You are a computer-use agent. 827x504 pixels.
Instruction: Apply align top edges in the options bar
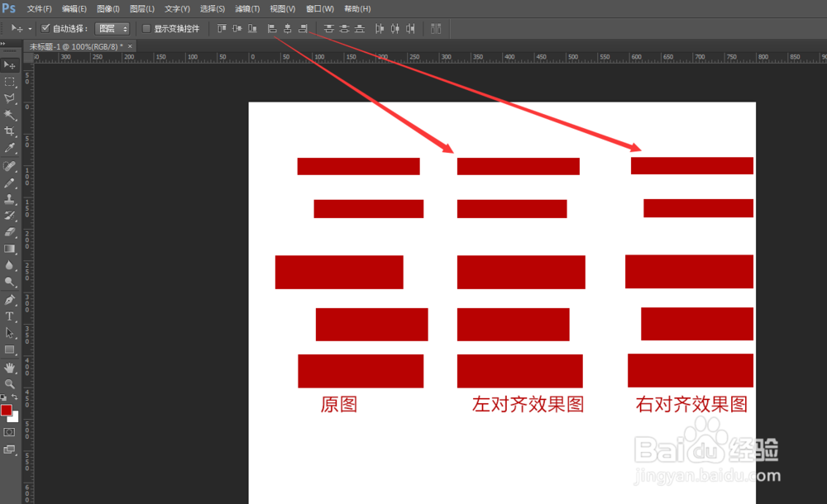point(220,28)
